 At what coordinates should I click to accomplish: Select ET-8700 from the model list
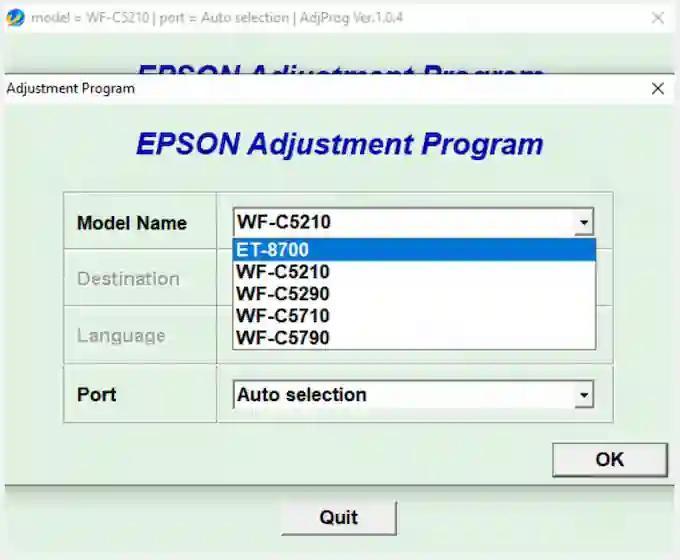point(414,250)
